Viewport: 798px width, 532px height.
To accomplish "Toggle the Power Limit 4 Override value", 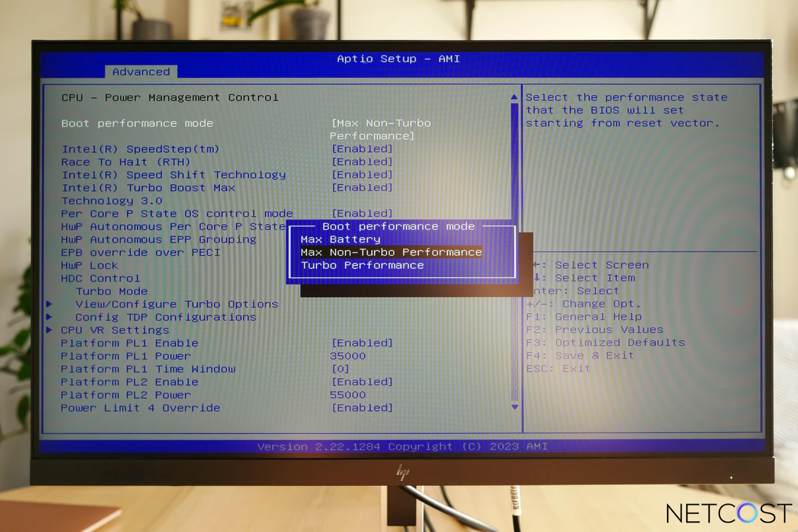I will [x=363, y=408].
